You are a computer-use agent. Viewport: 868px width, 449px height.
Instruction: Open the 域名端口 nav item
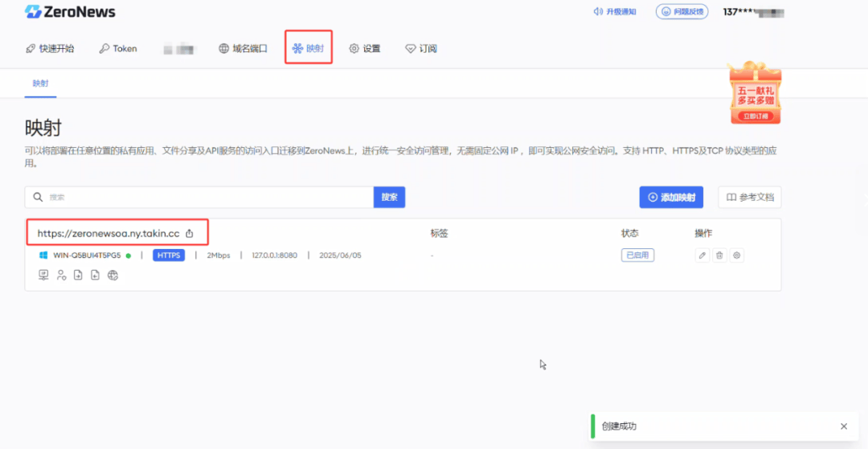pyautogui.click(x=243, y=49)
